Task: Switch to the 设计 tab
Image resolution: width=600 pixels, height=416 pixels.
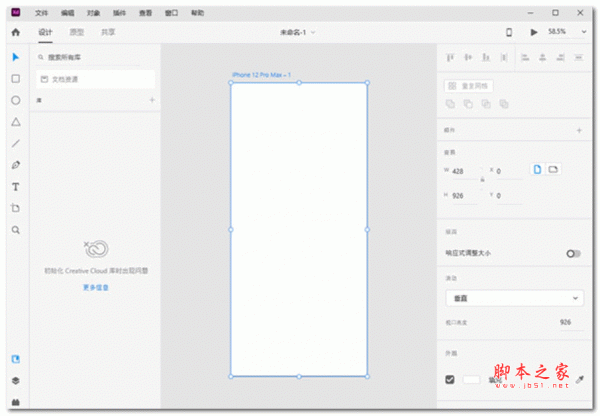Action: pyautogui.click(x=45, y=33)
